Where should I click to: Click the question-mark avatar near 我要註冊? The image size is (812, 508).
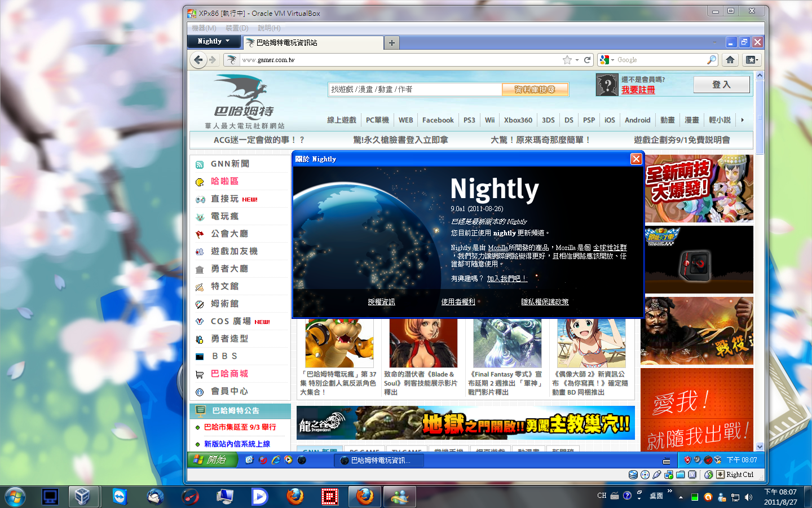coord(607,85)
